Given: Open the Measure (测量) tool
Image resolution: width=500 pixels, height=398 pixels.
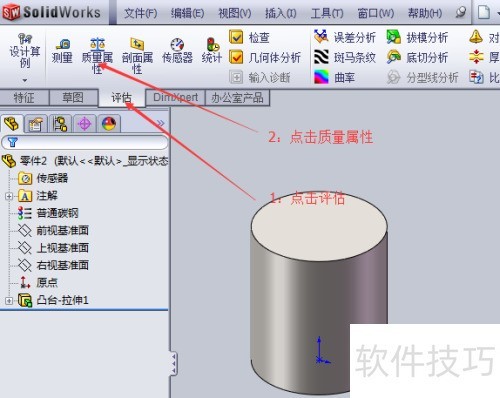Looking at the screenshot, I should click(62, 51).
